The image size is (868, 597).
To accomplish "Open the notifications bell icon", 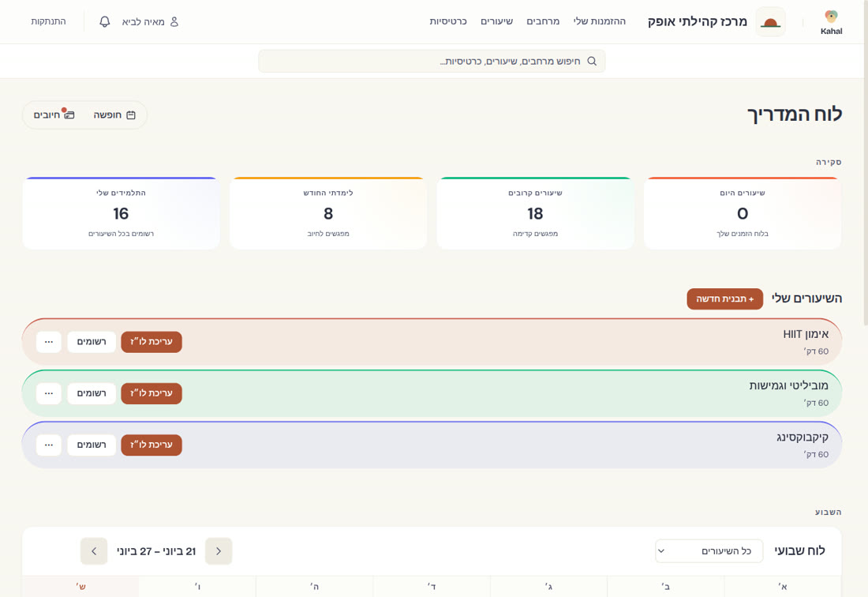I will click(x=105, y=21).
